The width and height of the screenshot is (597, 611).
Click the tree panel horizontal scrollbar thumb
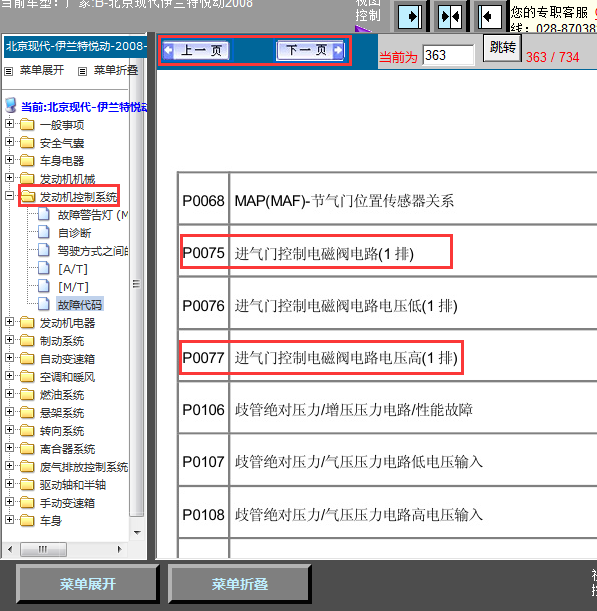[43, 549]
